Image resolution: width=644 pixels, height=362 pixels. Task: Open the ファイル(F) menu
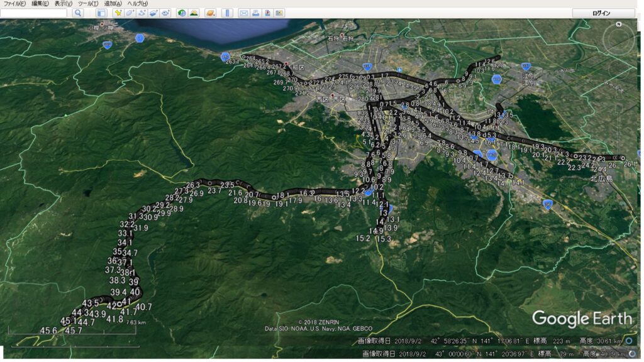pos(14,4)
